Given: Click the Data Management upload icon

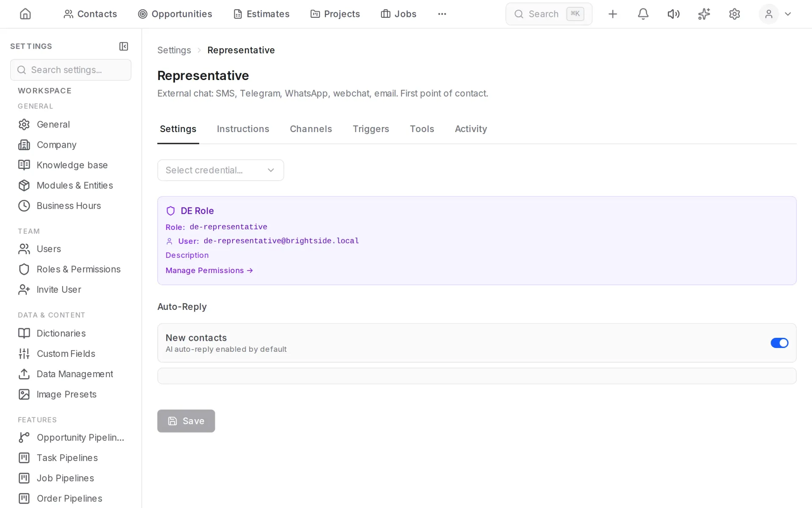Looking at the screenshot, I should [x=24, y=374].
